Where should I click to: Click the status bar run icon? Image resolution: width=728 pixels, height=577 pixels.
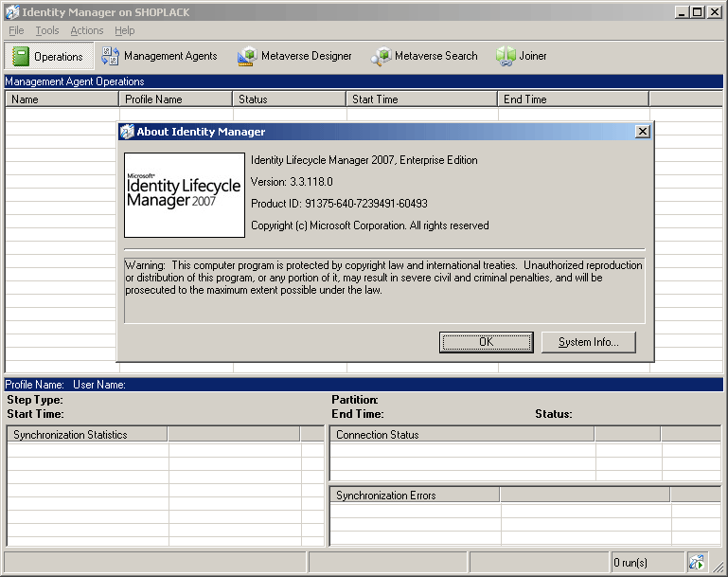(x=697, y=563)
